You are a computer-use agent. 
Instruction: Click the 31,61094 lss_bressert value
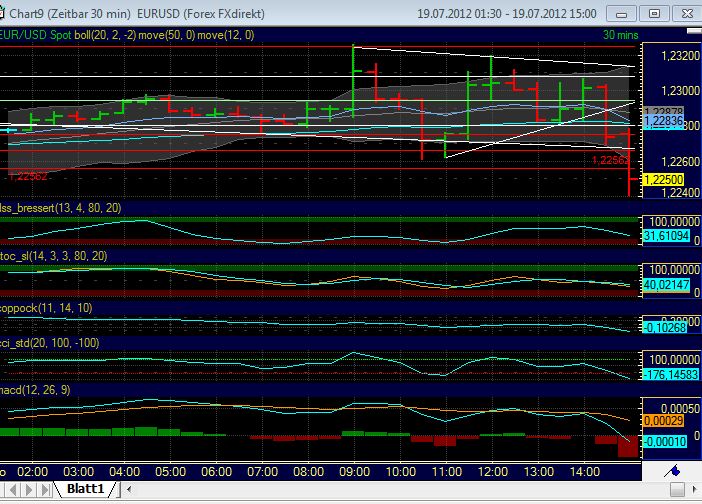tap(667, 235)
